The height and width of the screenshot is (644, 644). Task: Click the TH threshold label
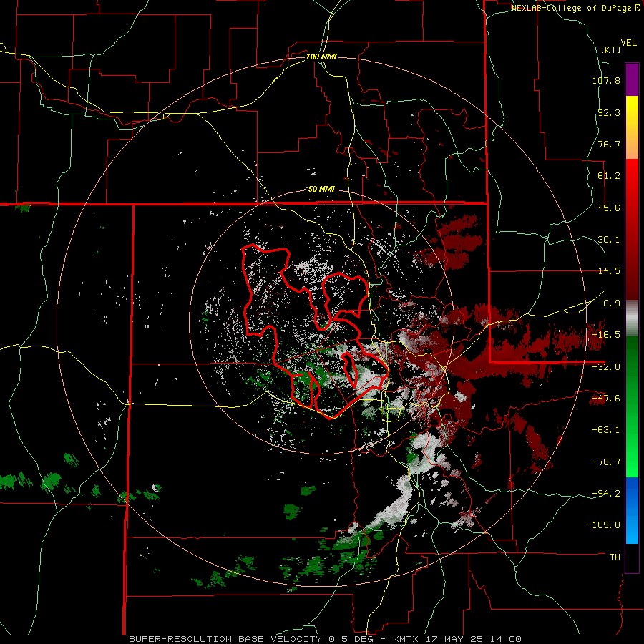[x=615, y=557]
